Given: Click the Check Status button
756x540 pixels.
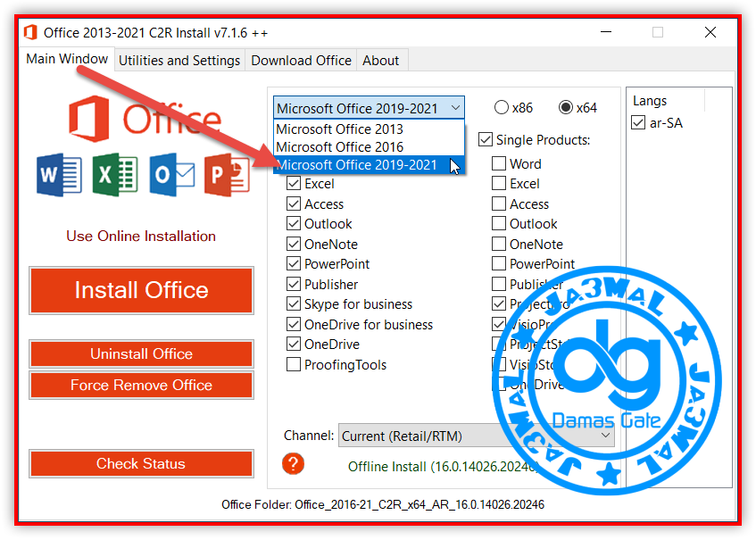Looking at the screenshot, I should click(141, 463).
